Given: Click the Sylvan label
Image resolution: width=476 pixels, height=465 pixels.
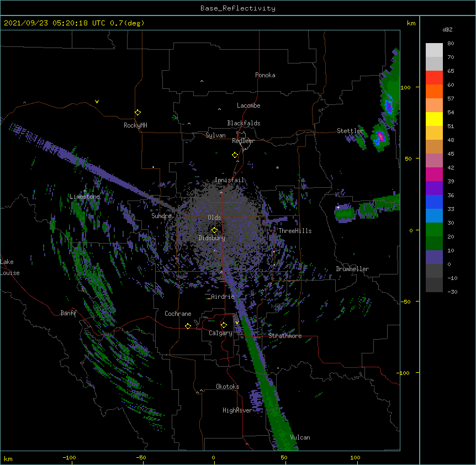Looking at the screenshot, I should (x=215, y=135).
